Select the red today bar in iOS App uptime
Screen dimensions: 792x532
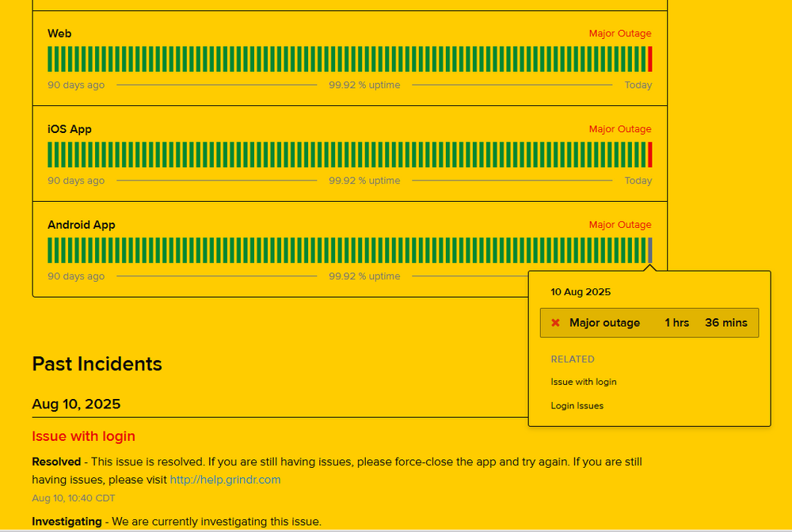pyautogui.click(x=650, y=155)
